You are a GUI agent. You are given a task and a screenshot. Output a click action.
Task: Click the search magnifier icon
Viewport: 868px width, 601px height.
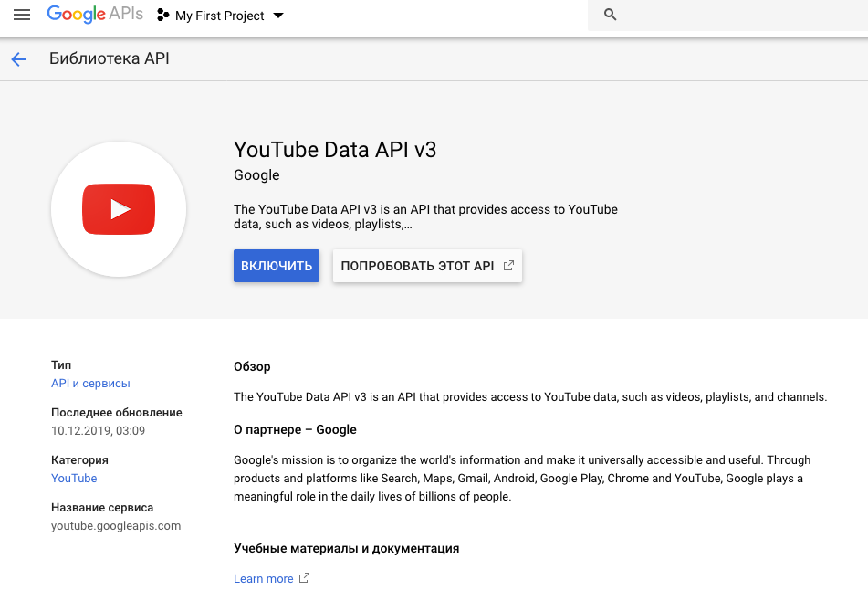click(x=610, y=15)
